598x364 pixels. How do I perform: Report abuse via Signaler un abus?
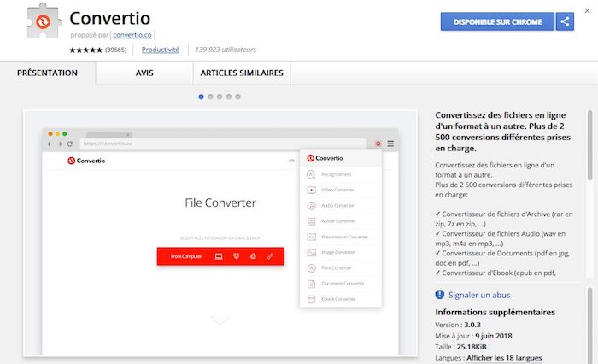479,295
